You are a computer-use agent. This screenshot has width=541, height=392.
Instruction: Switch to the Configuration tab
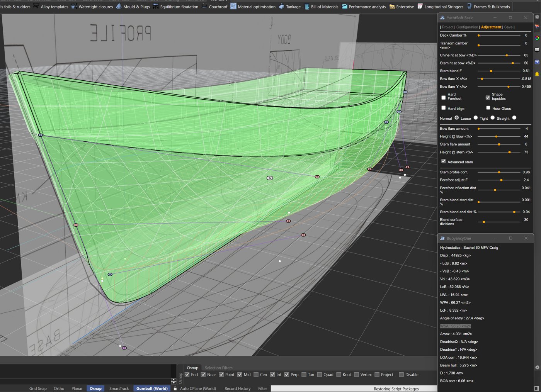467,27
